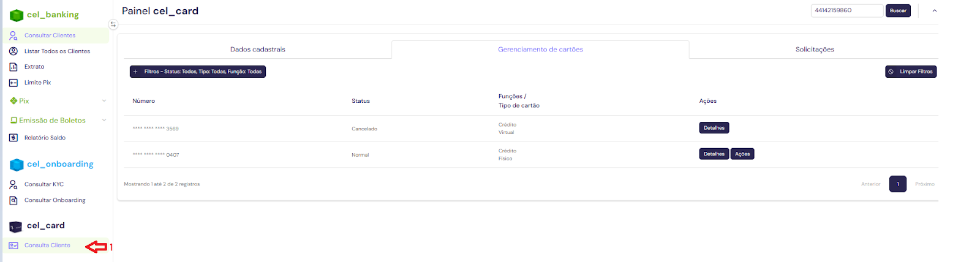Click the Listar Todos os Clientes user icon
Image resolution: width=980 pixels, height=262 pixels.
click(x=13, y=51)
